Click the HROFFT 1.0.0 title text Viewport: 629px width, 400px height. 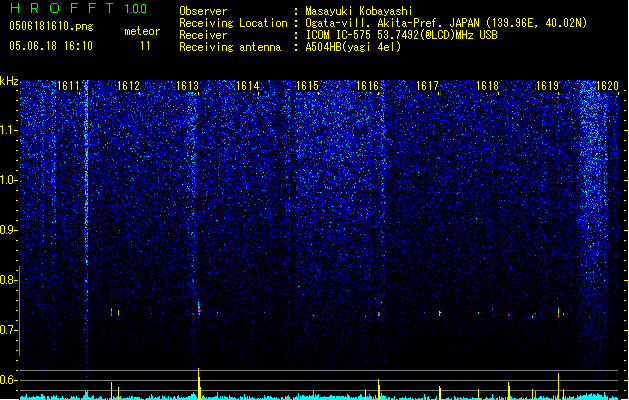[x=79, y=8]
